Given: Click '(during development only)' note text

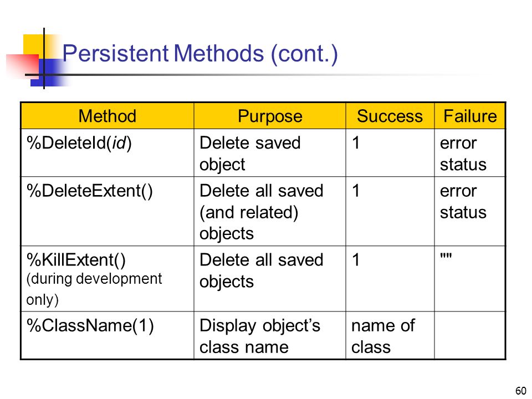Looking at the screenshot, I should (x=94, y=289).
